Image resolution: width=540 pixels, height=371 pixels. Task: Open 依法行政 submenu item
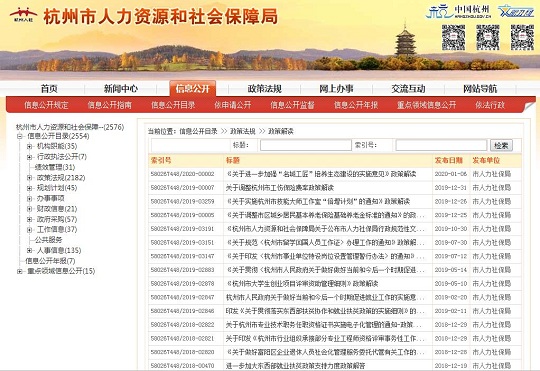tap(490, 105)
